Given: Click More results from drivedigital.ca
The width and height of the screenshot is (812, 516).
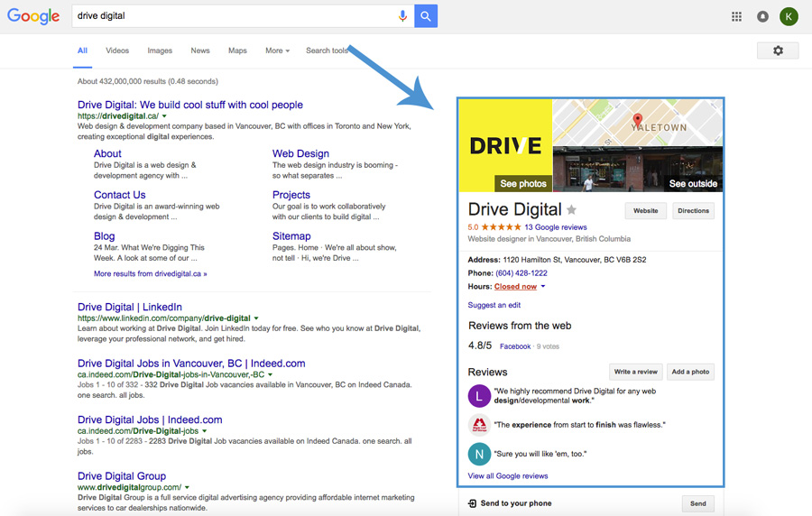Looking at the screenshot, I should click(150, 273).
